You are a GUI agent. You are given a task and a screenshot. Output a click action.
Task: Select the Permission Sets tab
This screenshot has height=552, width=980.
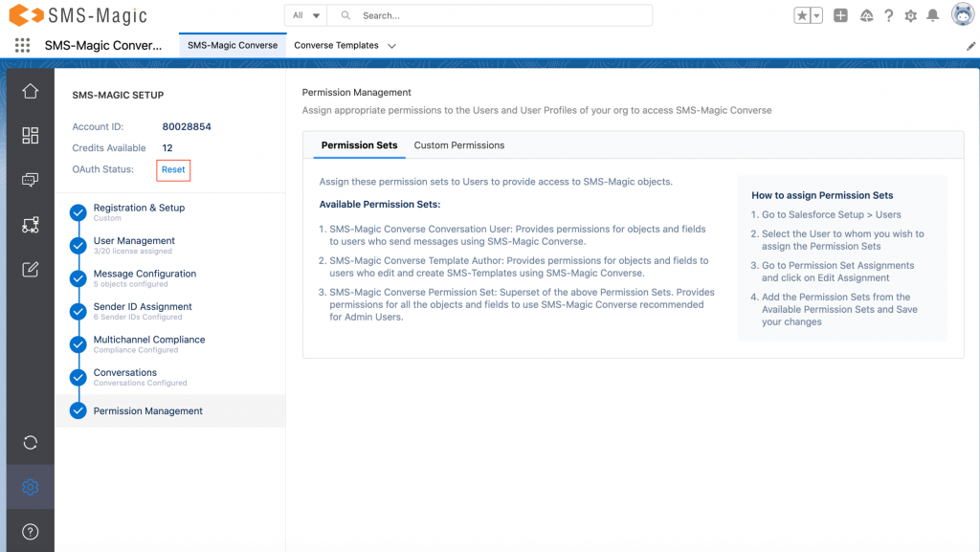click(x=360, y=144)
